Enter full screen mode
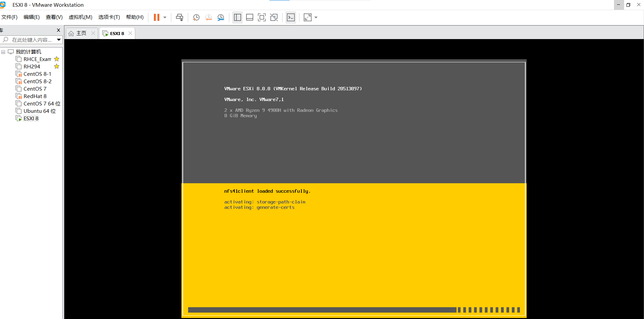644x319 pixels. (262, 18)
